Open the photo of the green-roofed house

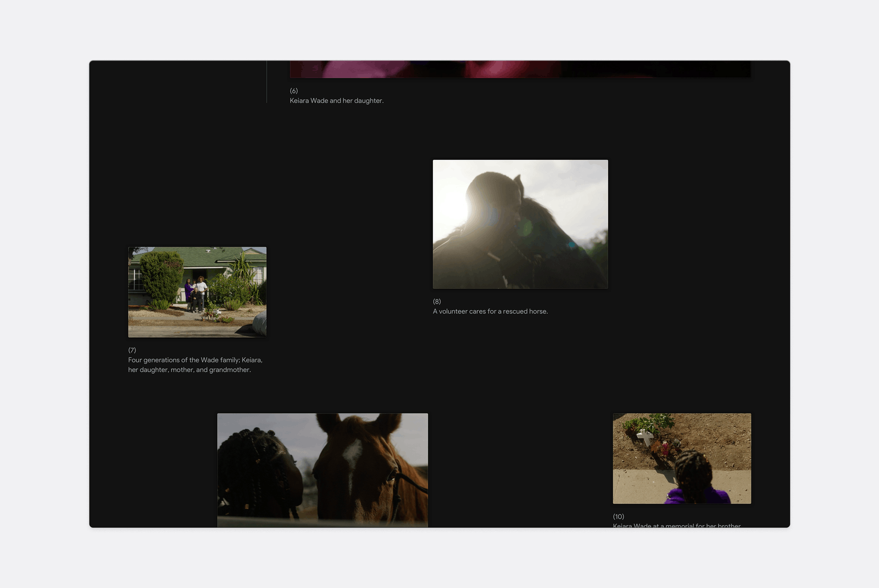(x=197, y=292)
